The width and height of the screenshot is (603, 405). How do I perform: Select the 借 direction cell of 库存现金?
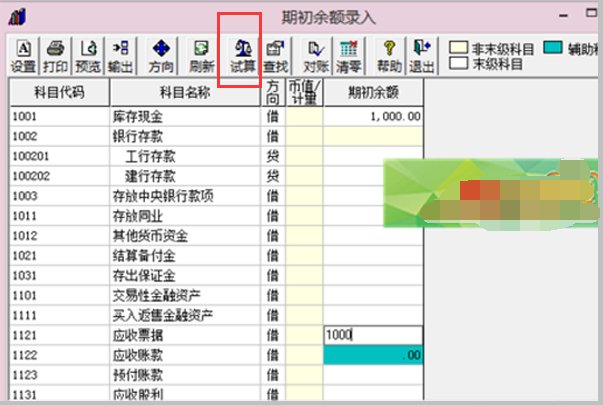tap(273, 117)
